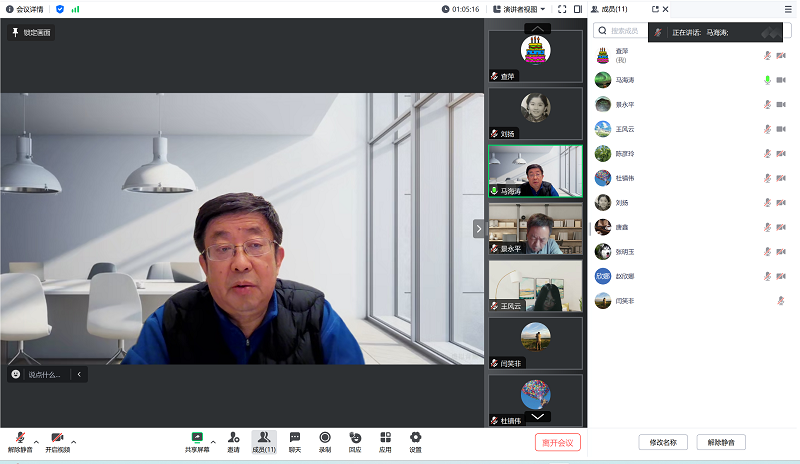
Task: Unmute microphone with 解除静音 button
Action: (20, 441)
